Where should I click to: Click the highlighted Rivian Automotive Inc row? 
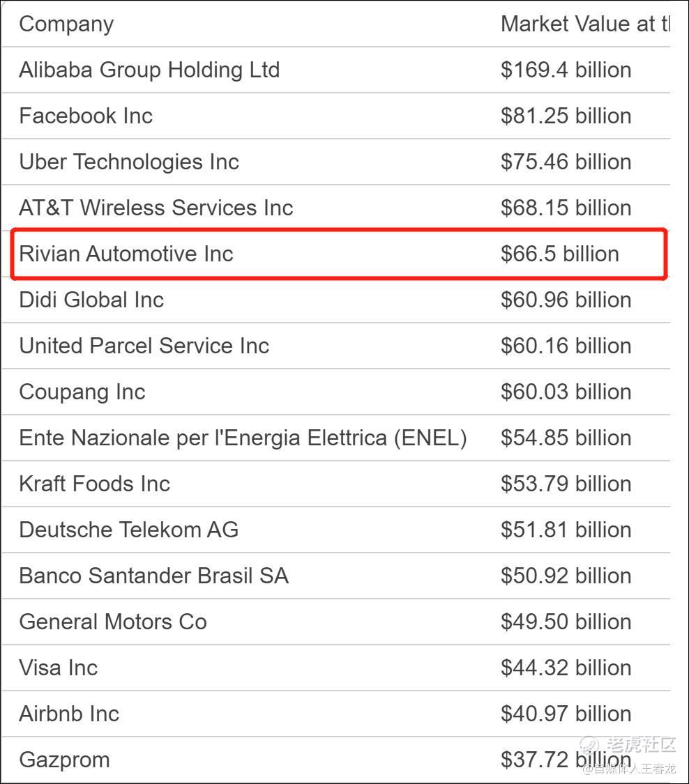339,254
